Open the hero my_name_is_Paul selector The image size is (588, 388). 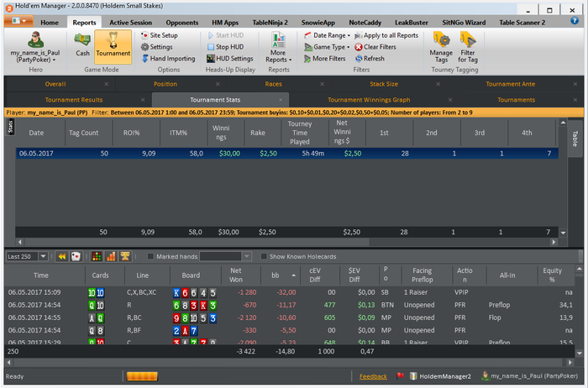(35, 47)
